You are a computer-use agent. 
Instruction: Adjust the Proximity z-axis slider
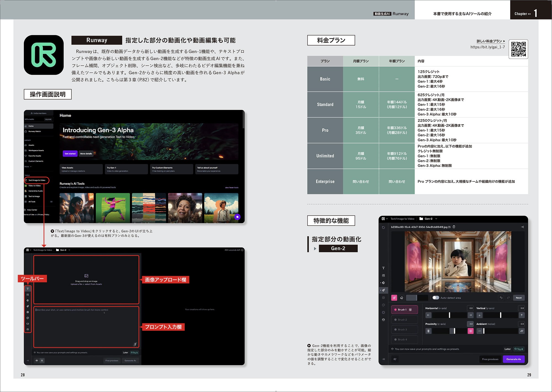pyautogui.click(x=454, y=331)
